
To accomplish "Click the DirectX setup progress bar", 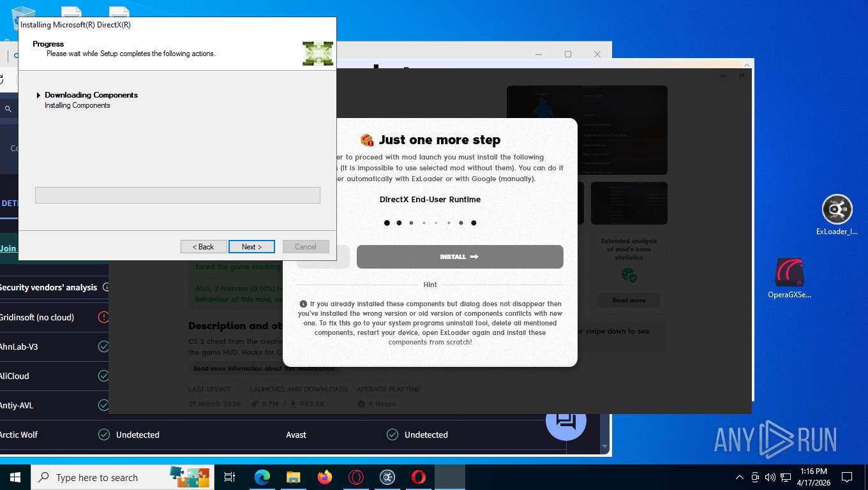I will coord(177,195).
